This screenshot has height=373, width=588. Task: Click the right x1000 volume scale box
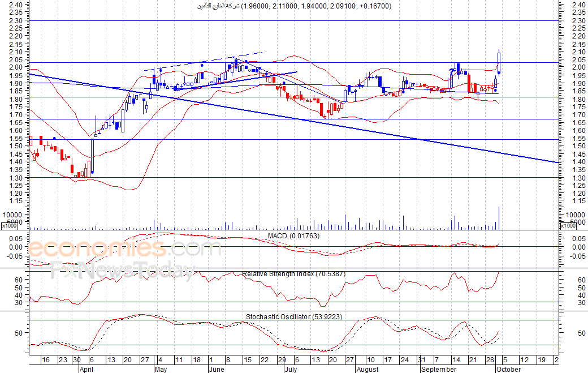click(x=568, y=225)
